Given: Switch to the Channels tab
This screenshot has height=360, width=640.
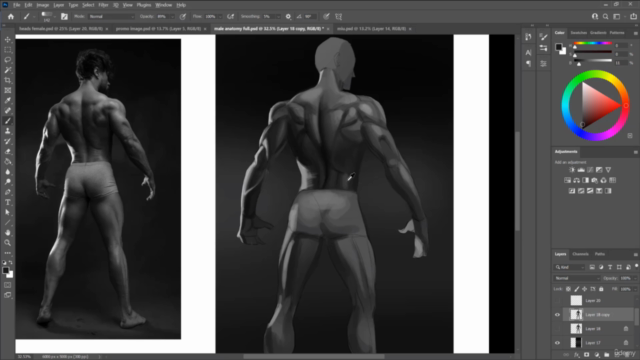Looking at the screenshot, I should 580,254.
